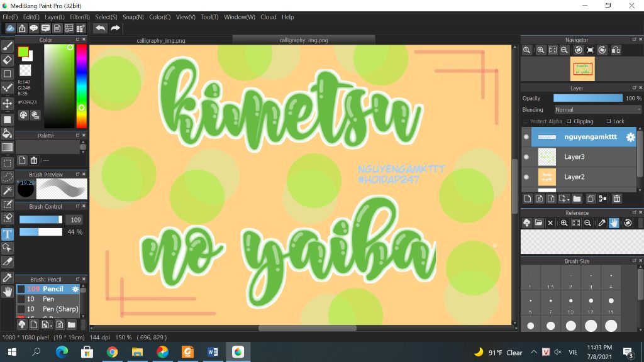
Task: Click the Navigator fit-to-screen icon
Action: coord(553,50)
